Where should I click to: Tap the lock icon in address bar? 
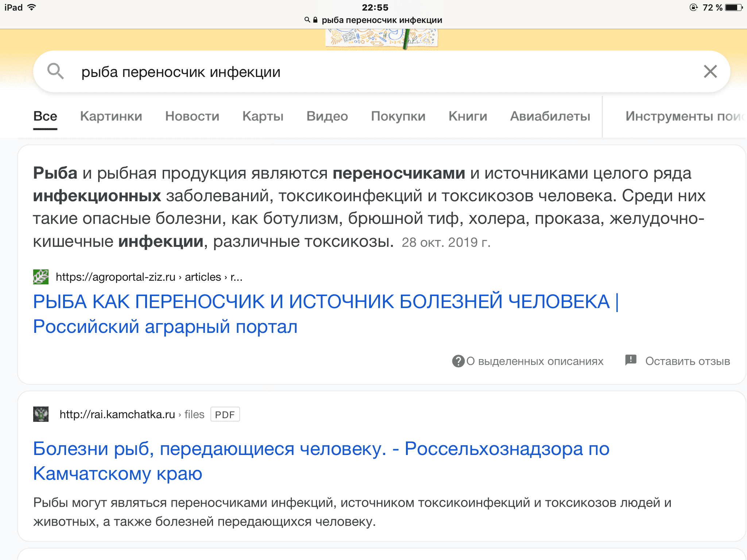(316, 20)
